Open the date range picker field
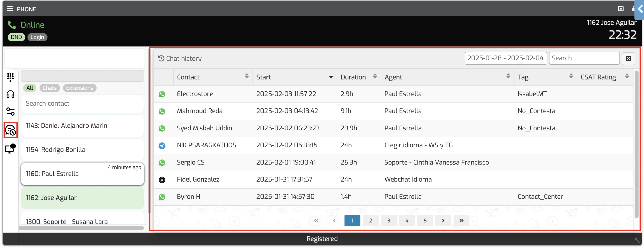The width and height of the screenshot is (644, 248). tap(505, 58)
